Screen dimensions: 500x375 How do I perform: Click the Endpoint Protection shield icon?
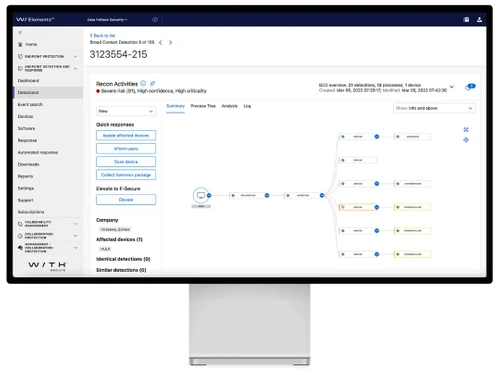coord(20,56)
